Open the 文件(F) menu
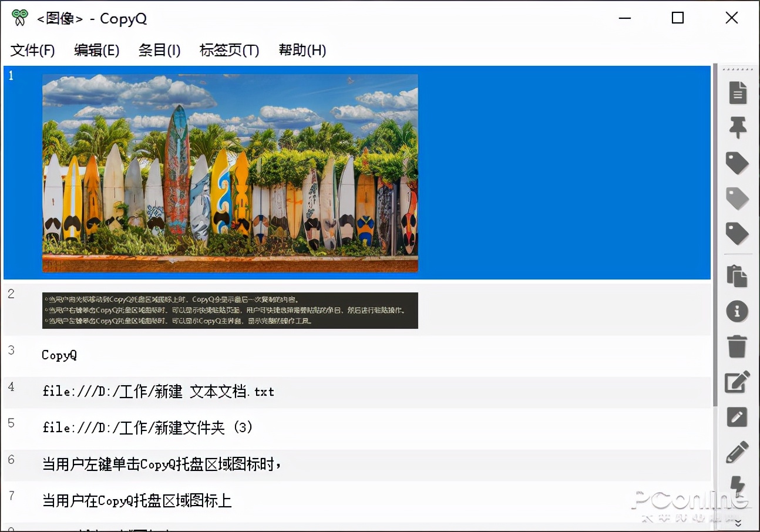This screenshot has width=760, height=532. pos(32,50)
